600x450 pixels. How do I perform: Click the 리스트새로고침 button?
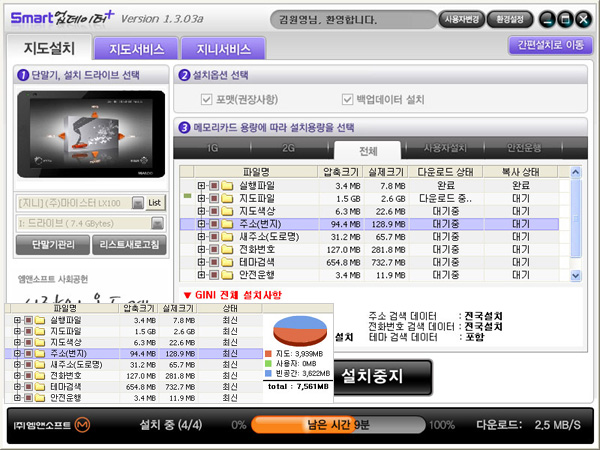tap(129, 245)
